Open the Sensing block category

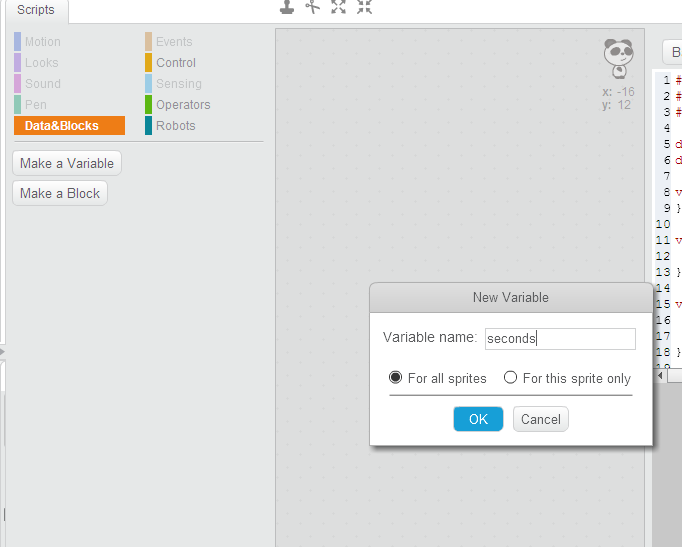(x=174, y=83)
